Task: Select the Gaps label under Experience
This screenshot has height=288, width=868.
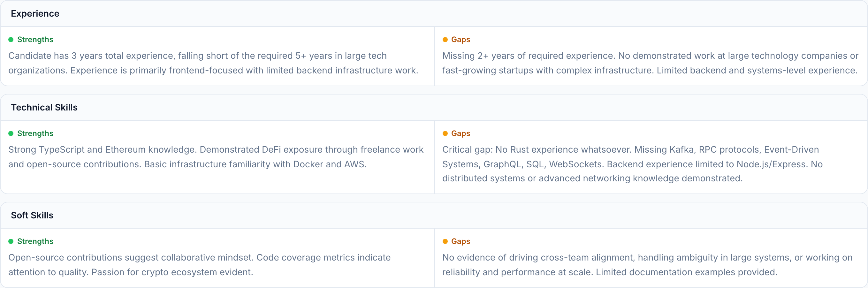Action: coord(460,40)
